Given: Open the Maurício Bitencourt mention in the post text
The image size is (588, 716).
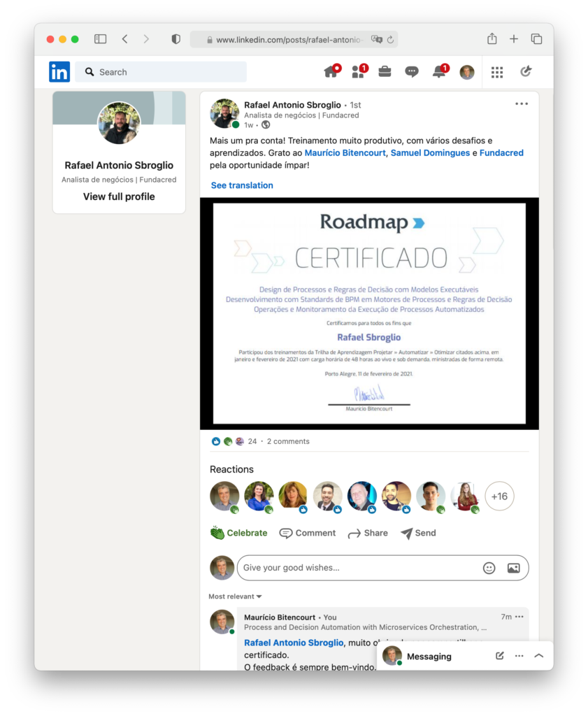Looking at the screenshot, I should pyautogui.click(x=345, y=153).
